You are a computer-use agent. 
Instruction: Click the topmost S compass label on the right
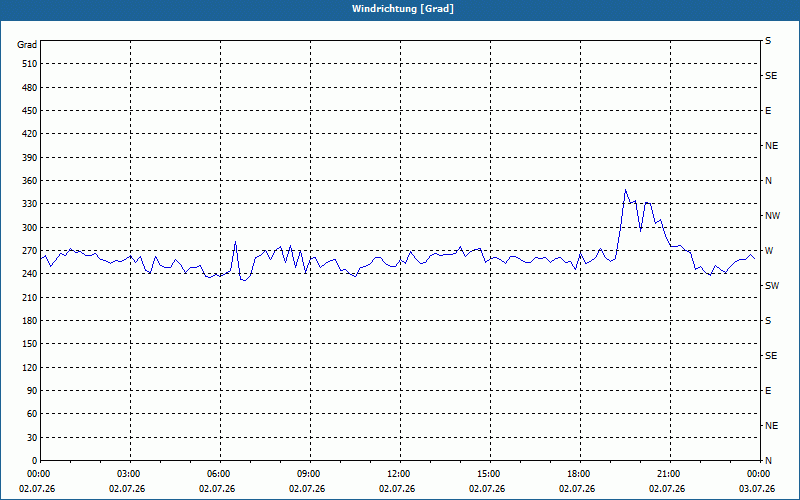click(x=768, y=41)
